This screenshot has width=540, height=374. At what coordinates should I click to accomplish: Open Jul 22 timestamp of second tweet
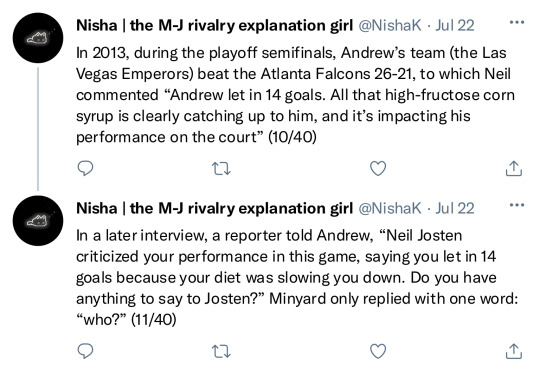click(455, 208)
